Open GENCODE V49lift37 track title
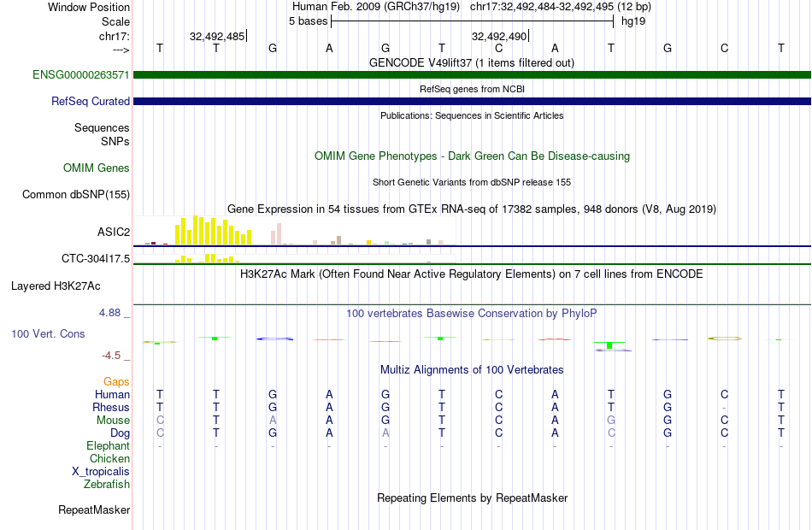Screen dimensions: 812x530 pyautogui.click(x=472, y=62)
